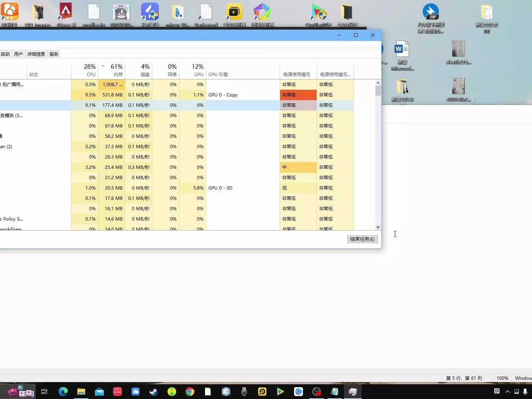The height and width of the screenshot is (399, 532).
Task: Select the 1,008.7 memory value cell
Action: (112, 84)
